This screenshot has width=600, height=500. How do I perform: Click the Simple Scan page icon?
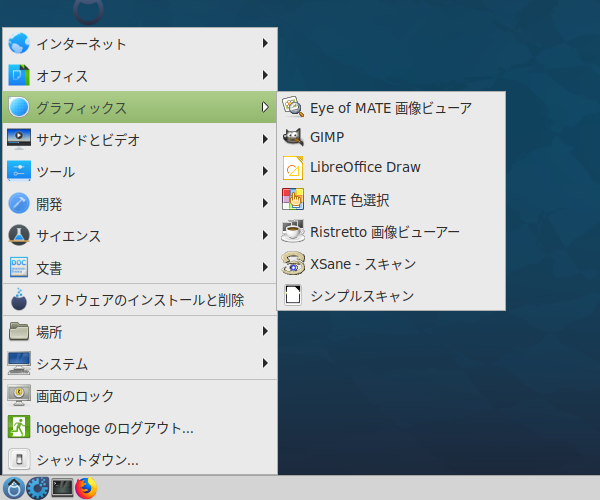(x=293, y=295)
